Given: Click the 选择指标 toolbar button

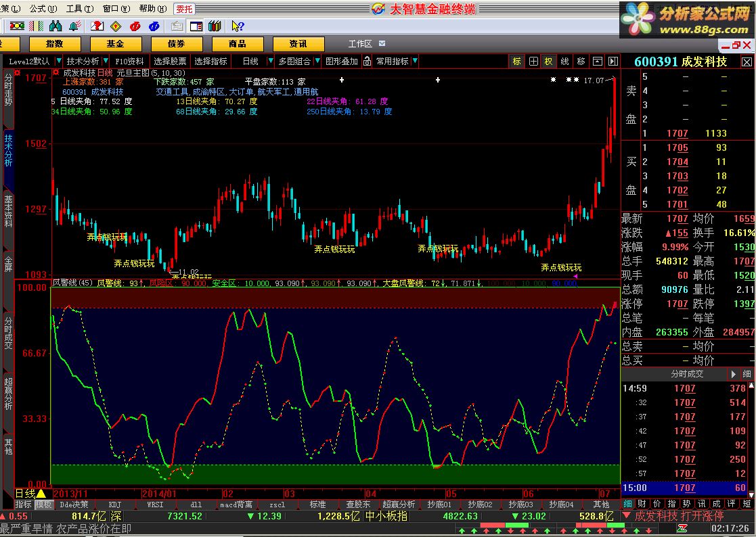Looking at the screenshot, I should point(210,61).
